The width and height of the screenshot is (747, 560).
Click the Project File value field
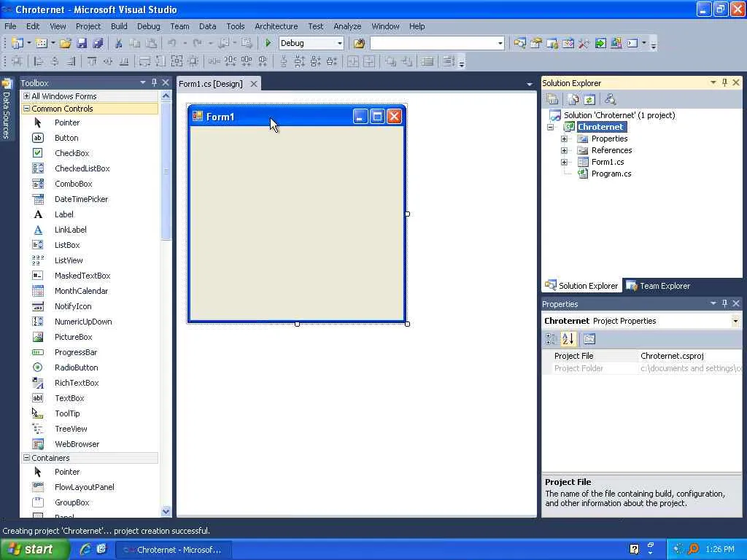tap(689, 356)
